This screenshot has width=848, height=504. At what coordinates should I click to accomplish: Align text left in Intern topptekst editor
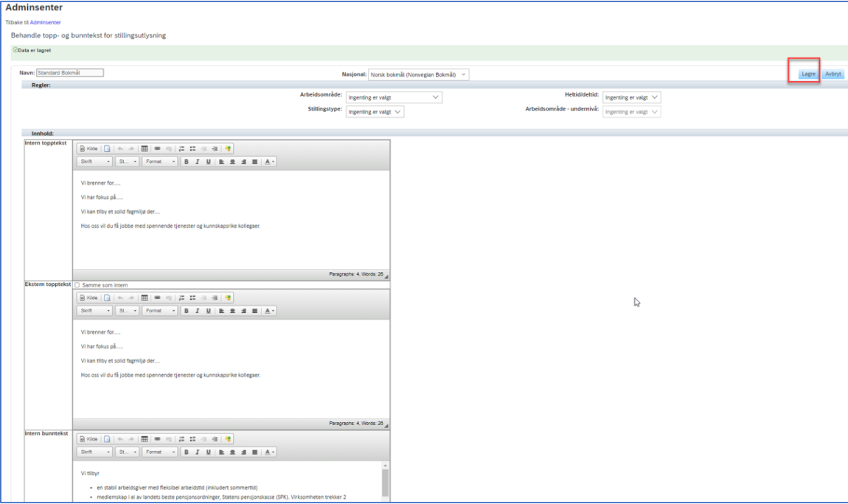pyautogui.click(x=221, y=161)
